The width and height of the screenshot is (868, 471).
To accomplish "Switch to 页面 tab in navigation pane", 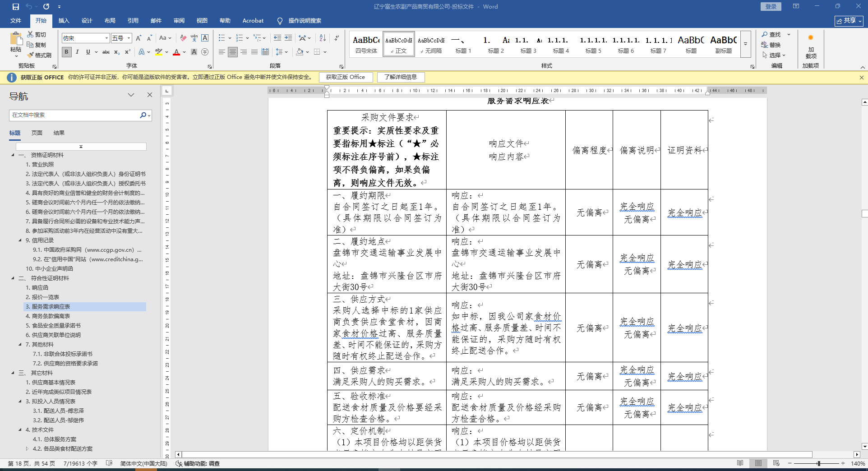I will 37,133.
